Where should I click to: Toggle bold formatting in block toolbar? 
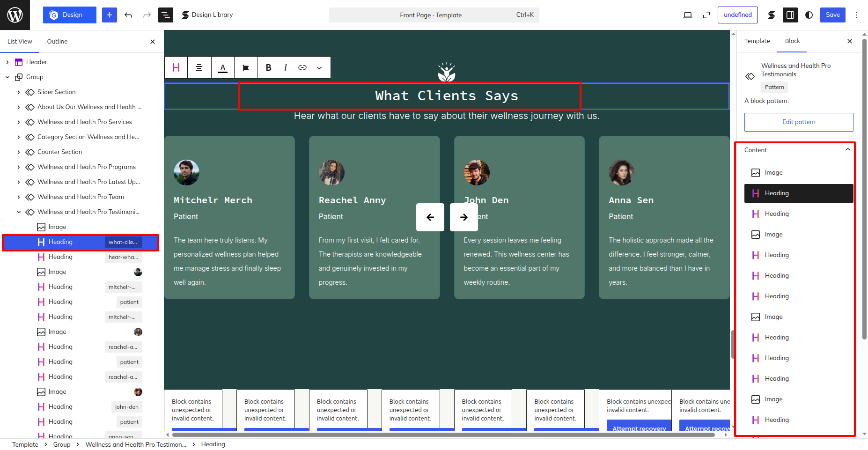268,67
